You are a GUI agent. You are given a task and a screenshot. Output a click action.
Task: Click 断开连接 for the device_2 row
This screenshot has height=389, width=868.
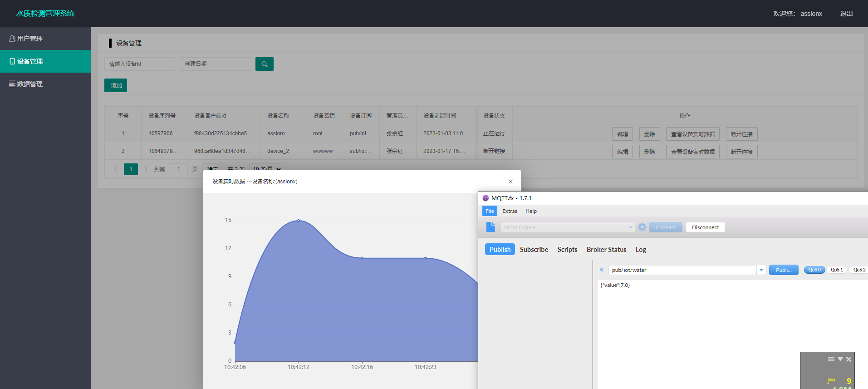click(x=742, y=152)
